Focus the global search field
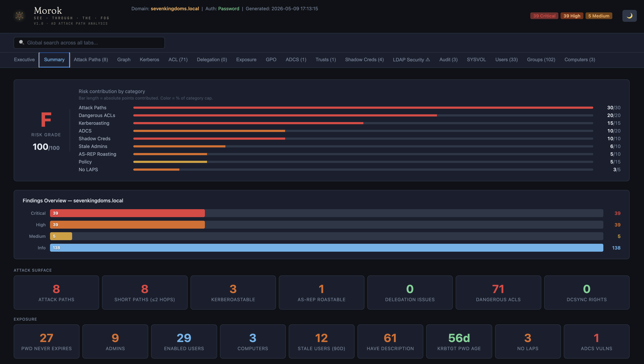The width and height of the screenshot is (644, 364). click(x=89, y=43)
